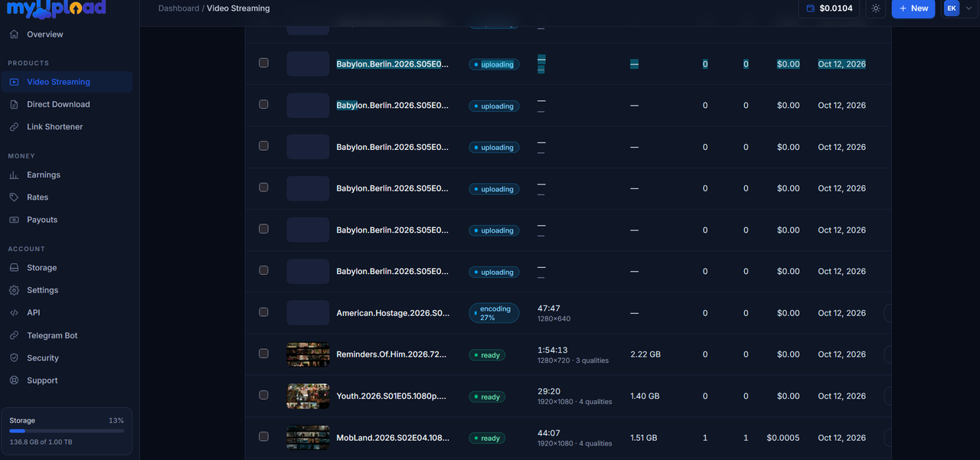Click the ready badge for Reminders.Of.Him
This screenshot has width=980, height=460.
tap(487, 355)
